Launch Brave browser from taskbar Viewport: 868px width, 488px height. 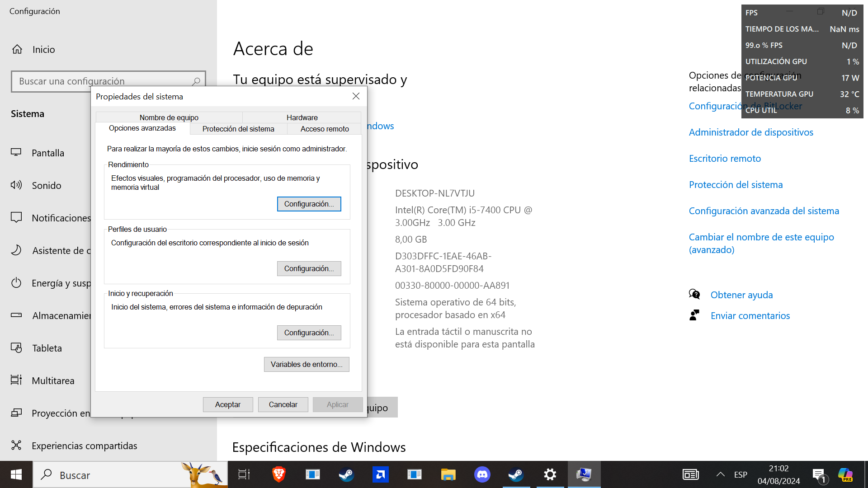coord(278,474)
